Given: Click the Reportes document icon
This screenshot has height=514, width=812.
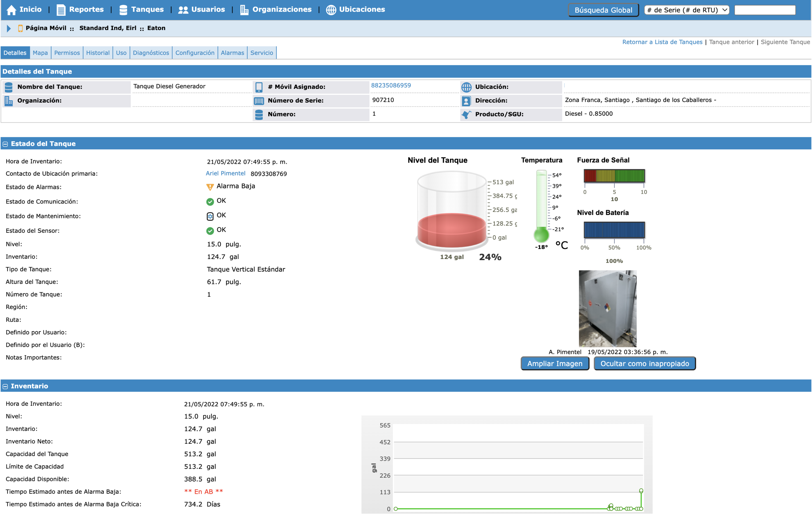Looking at the screenshot, I should (61, 10).
